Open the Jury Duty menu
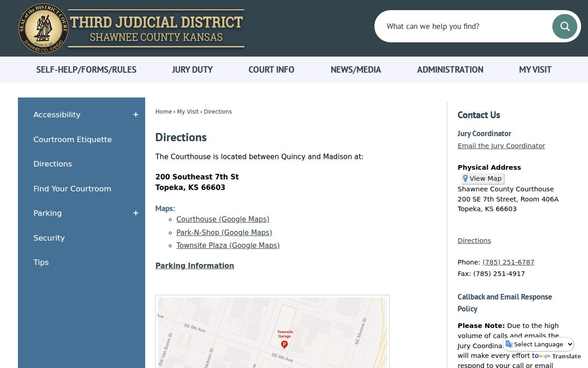 (192, 69)
